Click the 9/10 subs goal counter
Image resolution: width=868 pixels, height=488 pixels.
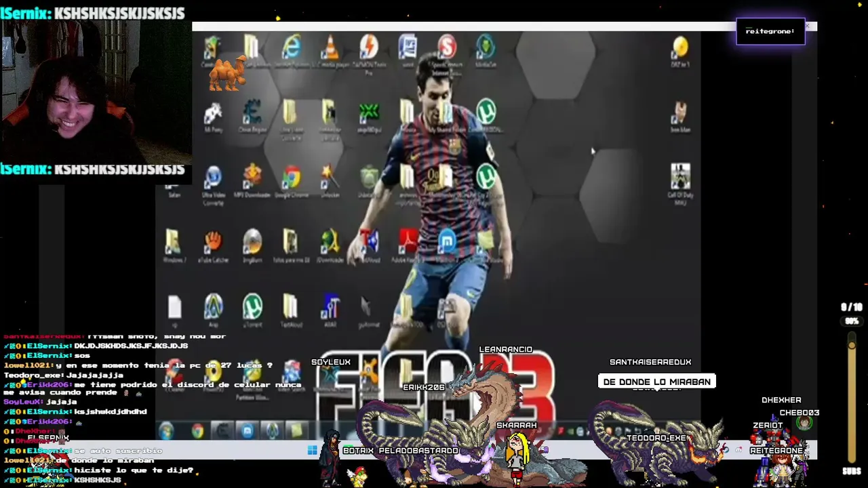851,308
